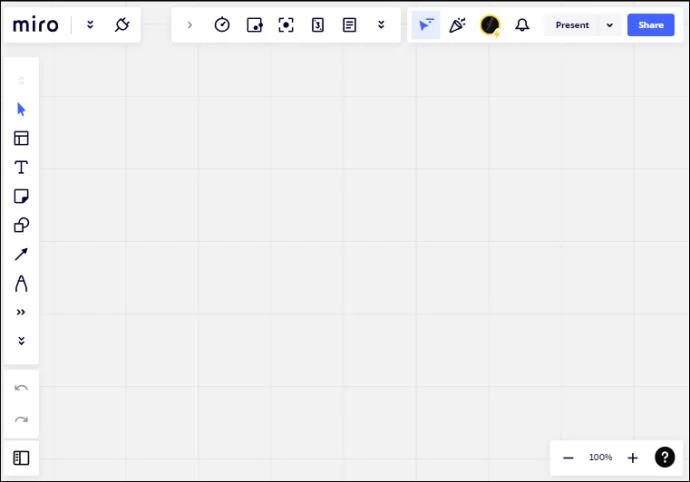Select the Pen drawing tool

click(x=21, y=283)
